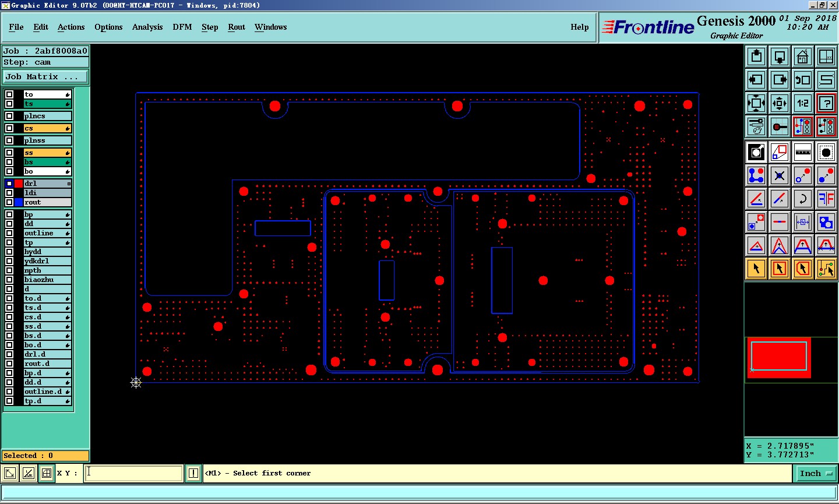
Task: Click the blue color swatch of rout
Action: point(19,202)
